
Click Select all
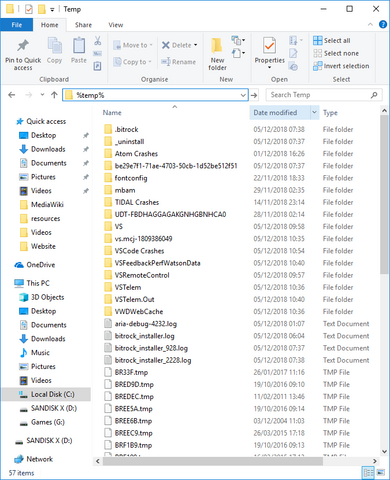point(332,41)
